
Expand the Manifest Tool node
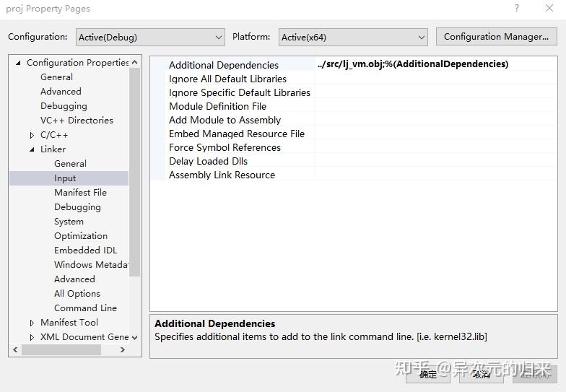pos(32,323)
